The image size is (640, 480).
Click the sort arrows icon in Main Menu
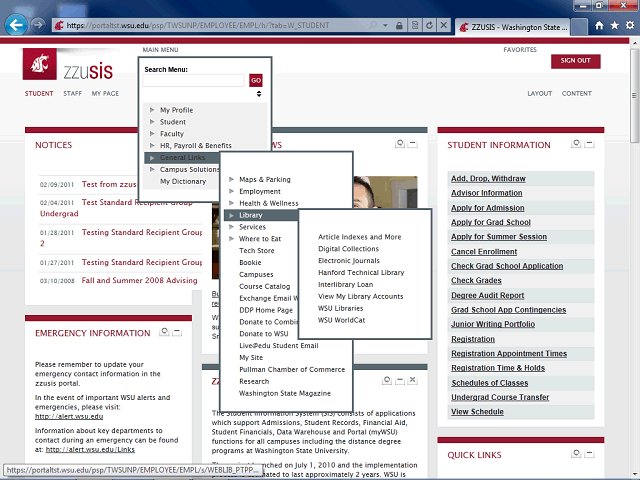coord(259,94)
